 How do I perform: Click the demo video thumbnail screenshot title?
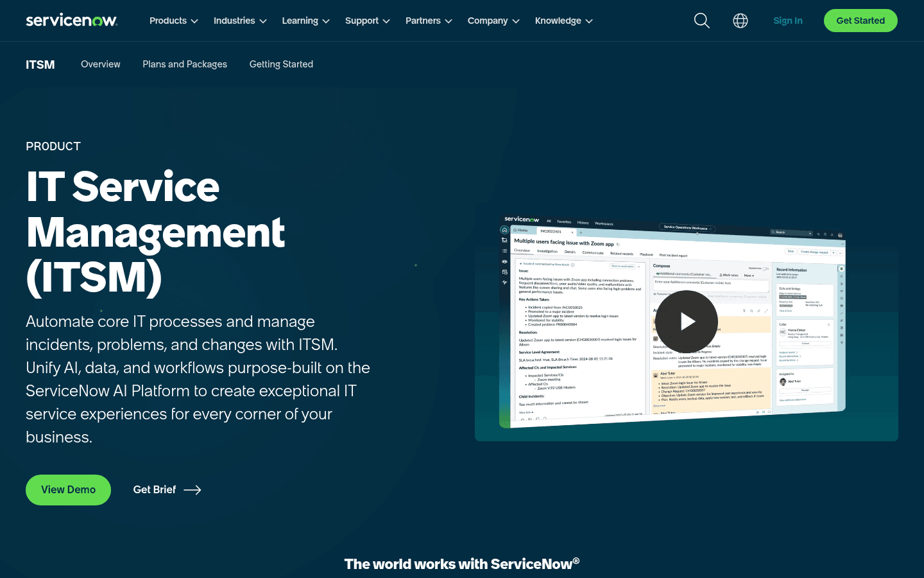(x=564, y=243)
